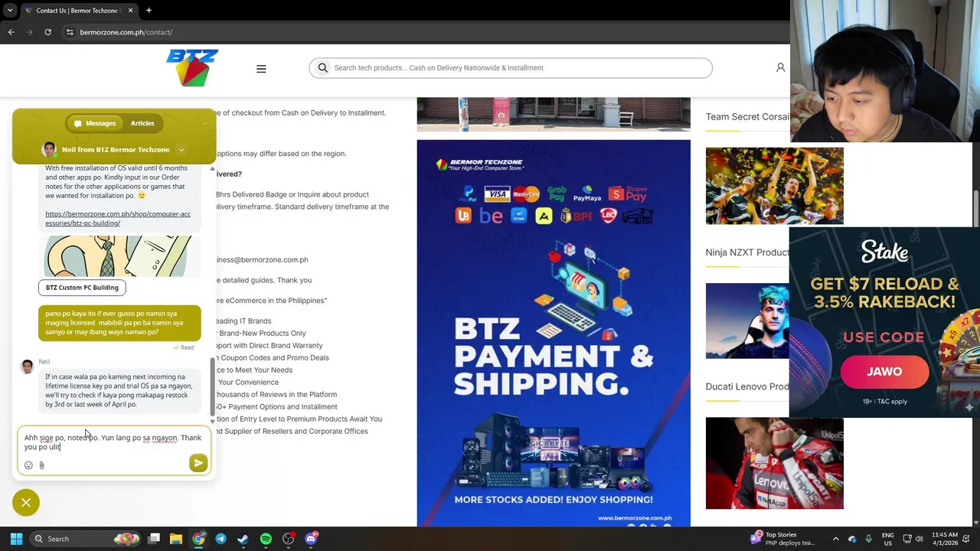Open Steam from the taskbar
This screenshot has height=551, width=980.
click(243, 539)
